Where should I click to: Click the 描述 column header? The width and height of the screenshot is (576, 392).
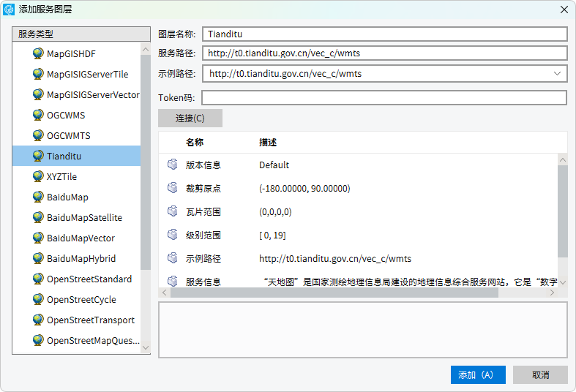(268, 143)
